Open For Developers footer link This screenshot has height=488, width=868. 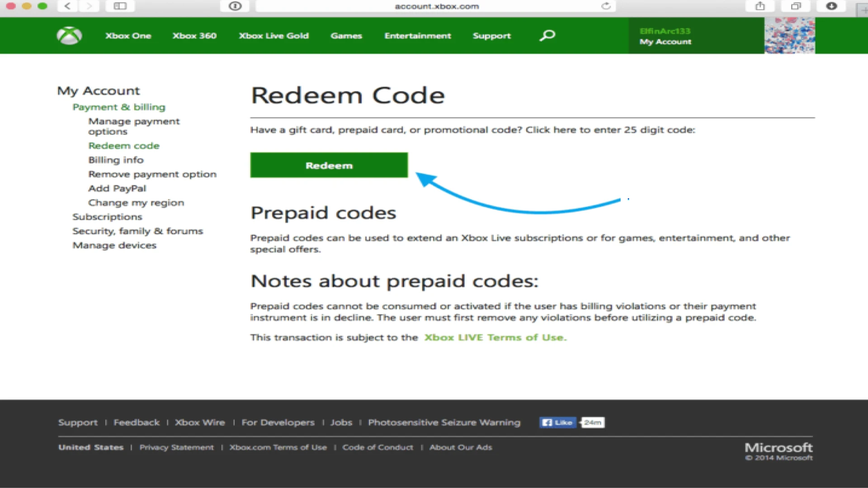278,422
